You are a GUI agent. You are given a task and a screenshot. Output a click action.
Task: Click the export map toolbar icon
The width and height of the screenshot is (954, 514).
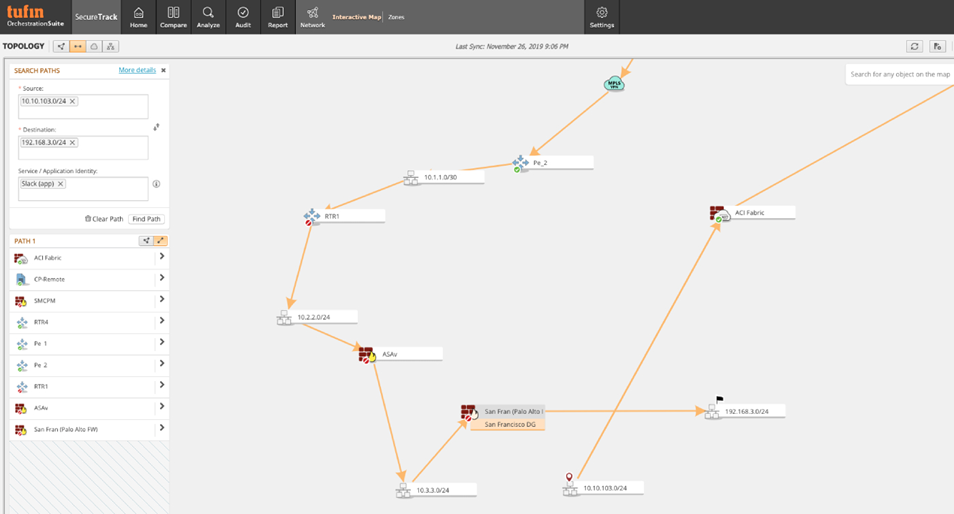[x=938, y=46]
